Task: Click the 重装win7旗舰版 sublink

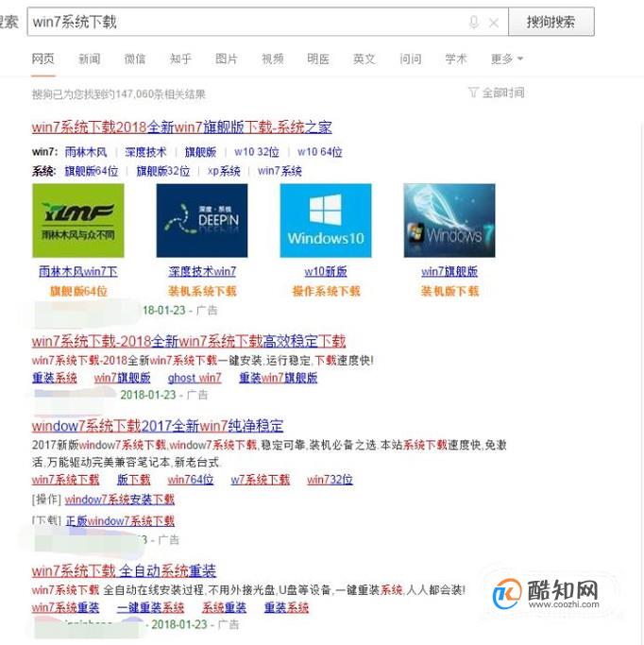Action: [x=278, y=378]
